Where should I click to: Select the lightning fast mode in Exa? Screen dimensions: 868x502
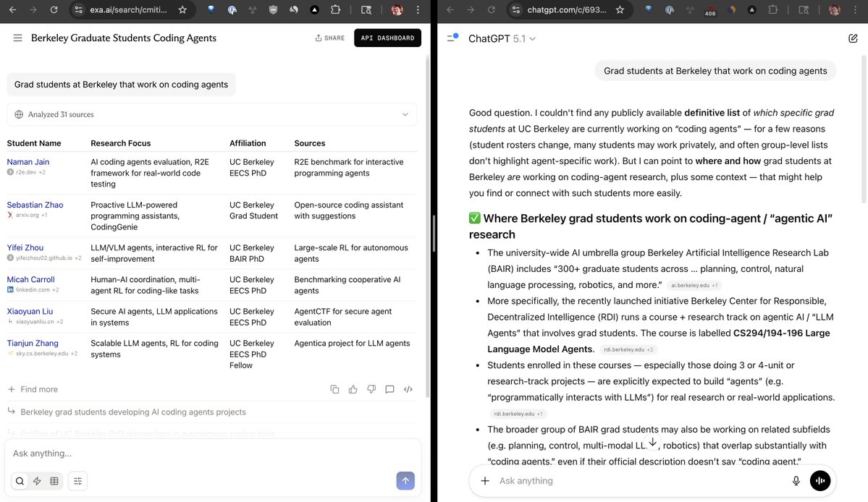[x=37, y=481]
